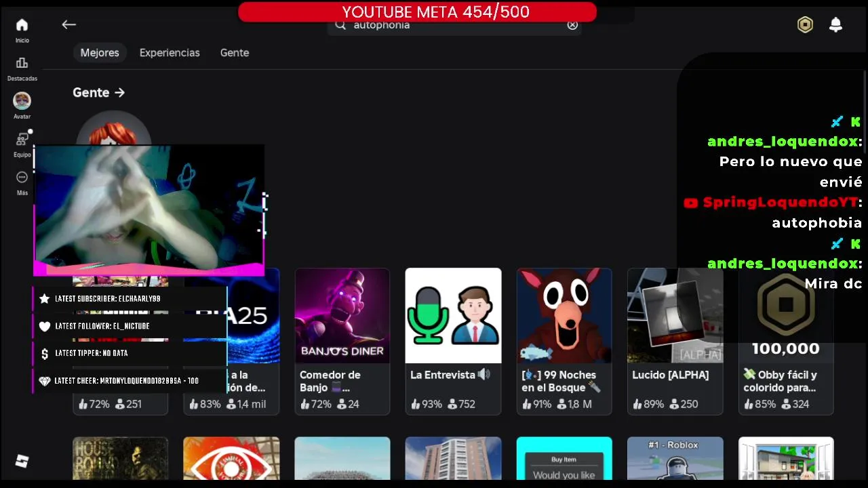Screen dimensions: 868x488
Task: Click red-haired avatar under Gente
Action: [113, 128]
